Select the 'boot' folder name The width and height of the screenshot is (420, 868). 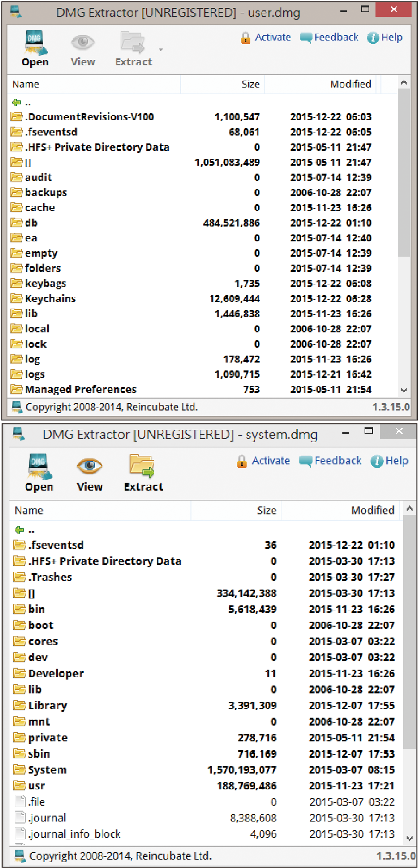[x=41, y=625]
